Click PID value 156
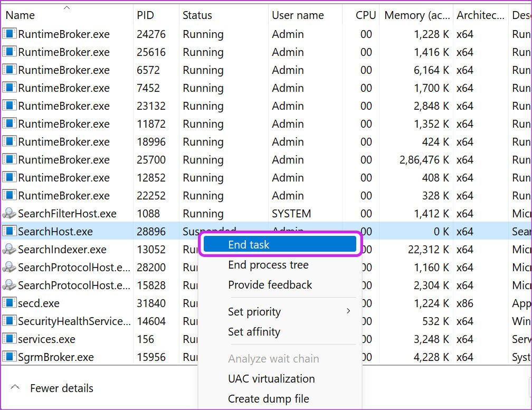 [145, 339]
